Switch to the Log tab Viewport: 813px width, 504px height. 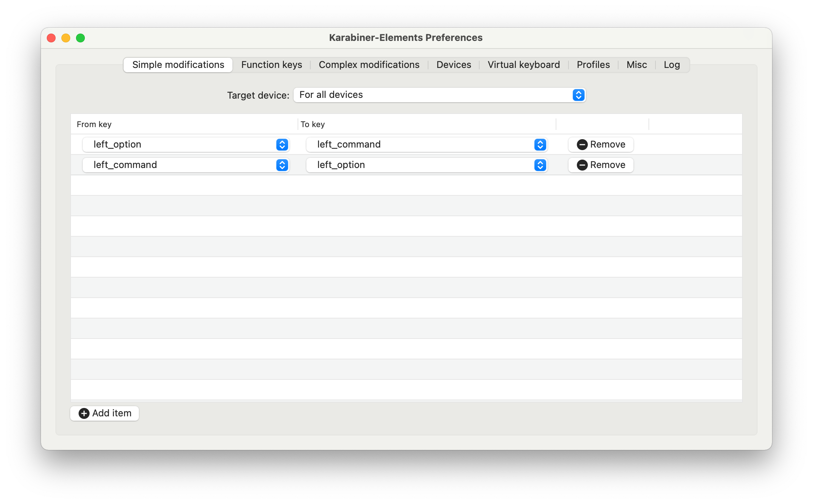point(672,65)
